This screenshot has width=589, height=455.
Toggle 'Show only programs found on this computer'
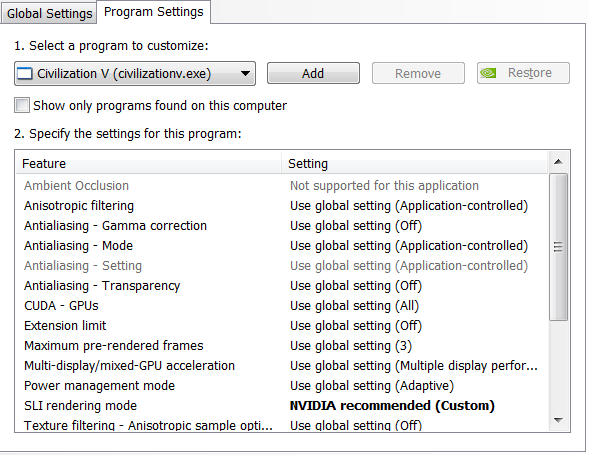(x=22, y=105)
